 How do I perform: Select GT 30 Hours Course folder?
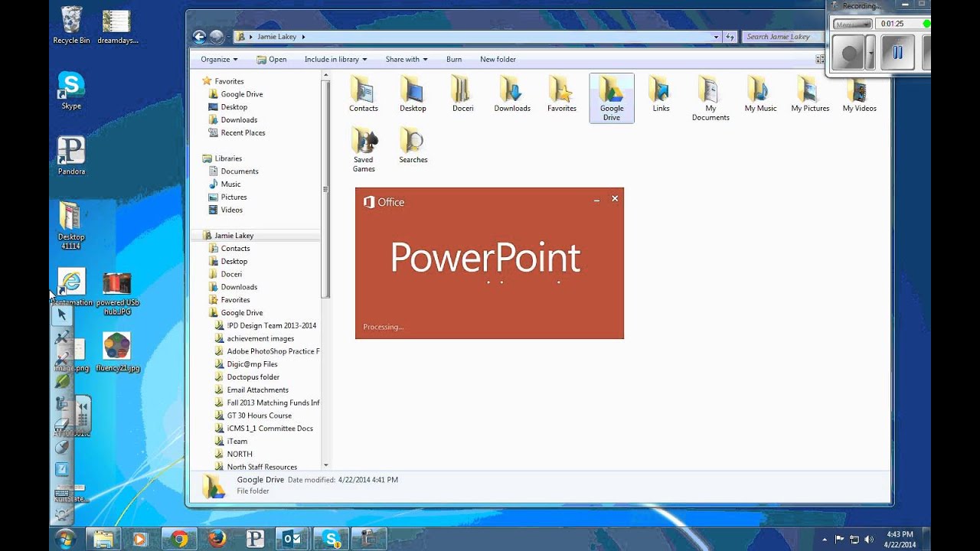(259, 416)
